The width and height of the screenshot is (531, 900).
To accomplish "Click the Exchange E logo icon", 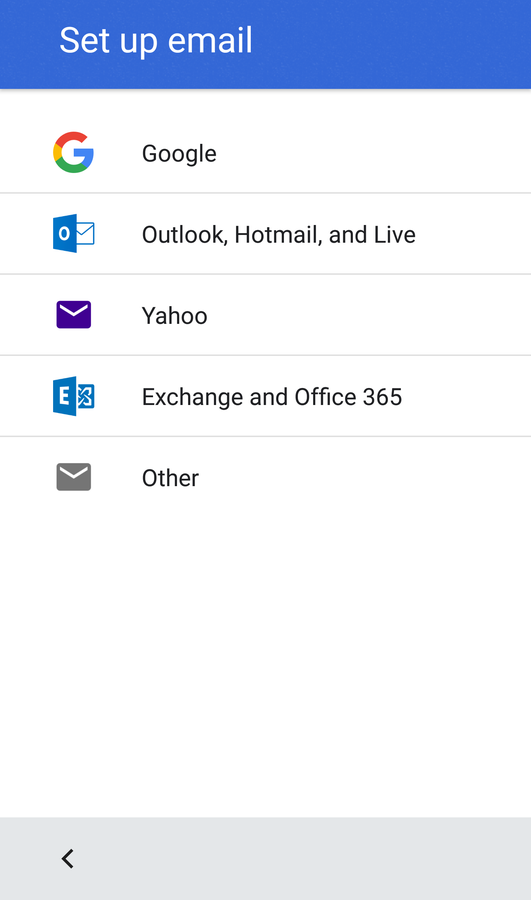I will tap(73, 396).
